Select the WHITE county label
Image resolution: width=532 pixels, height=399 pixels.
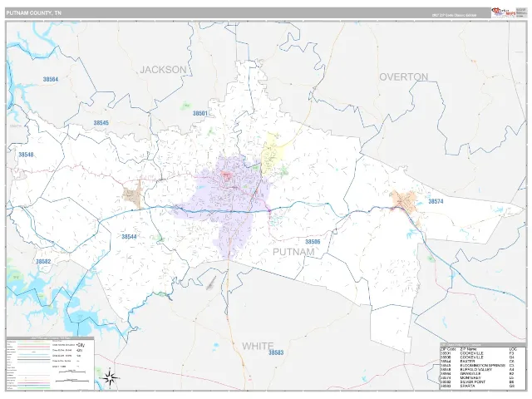pyautogui.click(x=258, y=346)
